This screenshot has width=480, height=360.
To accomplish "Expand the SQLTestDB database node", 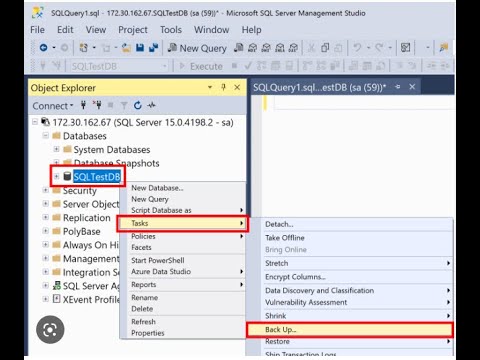I will click(56, 176).
